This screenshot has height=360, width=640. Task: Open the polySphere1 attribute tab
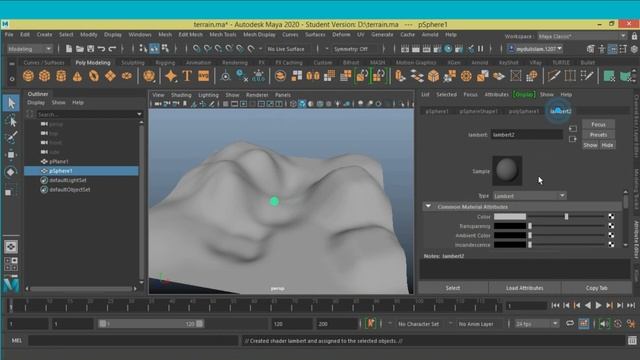click(x=524, y=111)
